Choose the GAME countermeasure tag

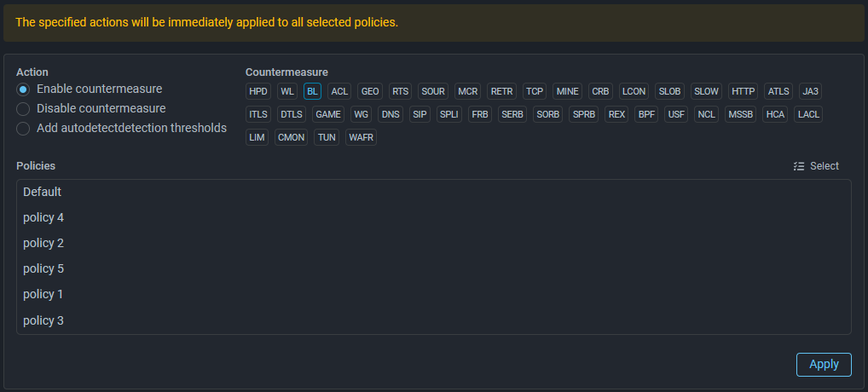point(328,114)
